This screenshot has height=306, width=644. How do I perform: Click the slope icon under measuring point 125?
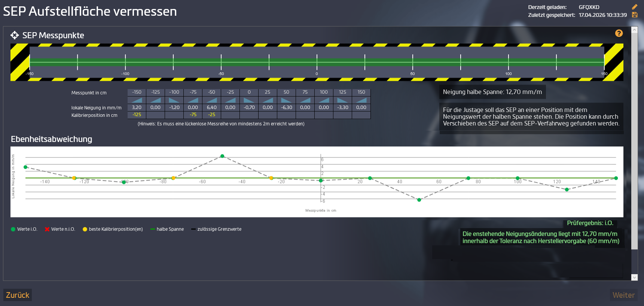point(343,100)
